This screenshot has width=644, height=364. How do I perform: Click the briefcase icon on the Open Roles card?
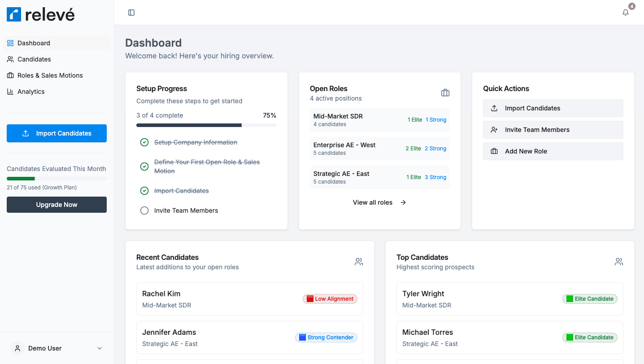tap(445, 92)
